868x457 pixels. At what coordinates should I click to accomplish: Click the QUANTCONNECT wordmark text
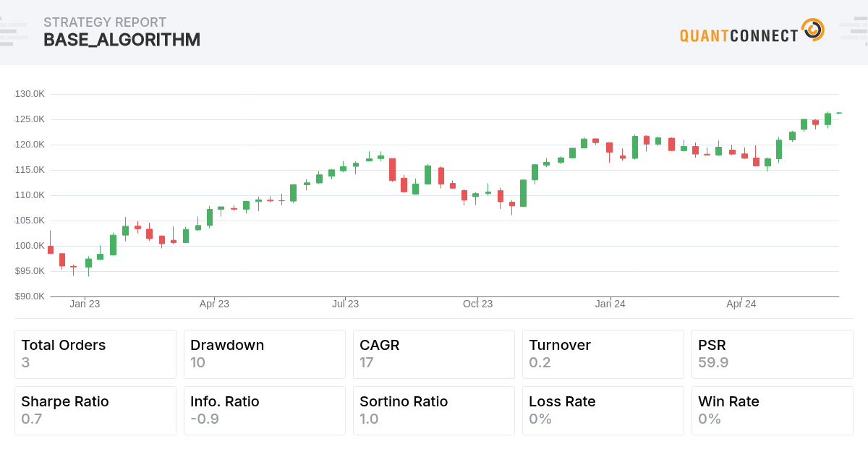(x=739, y=35)
